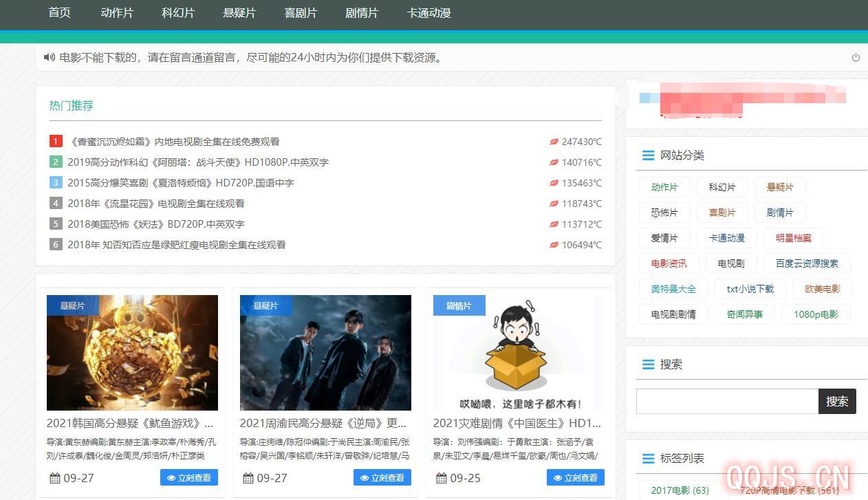Click the hamburger icon next to 搜索 heading
Image resolution: width=868 pixels, height=500 pixels.
pos(648,365)
